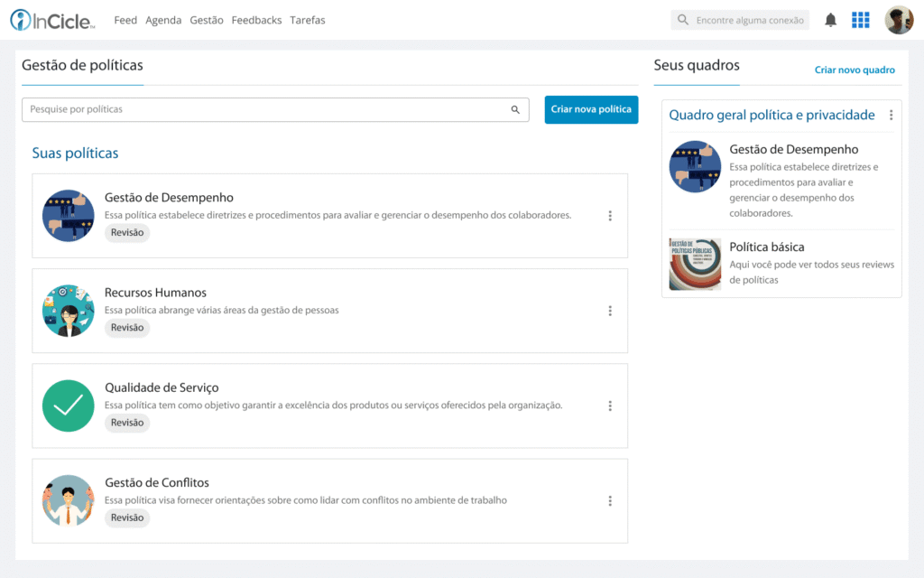This screenshot has width=924, height=578.
Task: Click the policy search magnifier icon
Action: (x=515, y=109)
